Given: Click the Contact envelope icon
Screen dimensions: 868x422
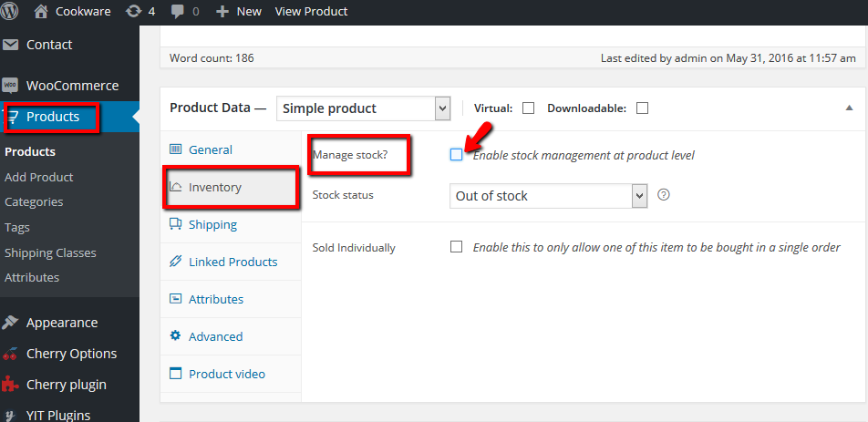Looking at the screenshot, I should (x=11, y=45).
